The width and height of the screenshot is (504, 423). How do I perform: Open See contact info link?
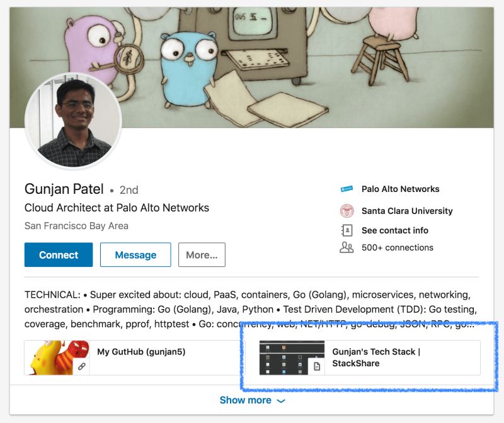(395, 230)
